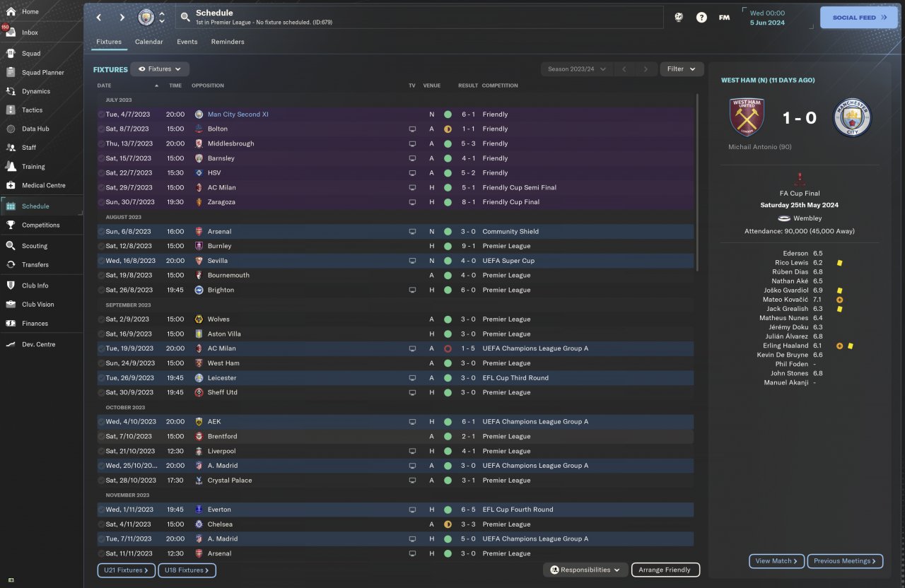This screenshot has height=588, width=905.
Task: Switch to the Calendar tab
Action: [148, 42]
